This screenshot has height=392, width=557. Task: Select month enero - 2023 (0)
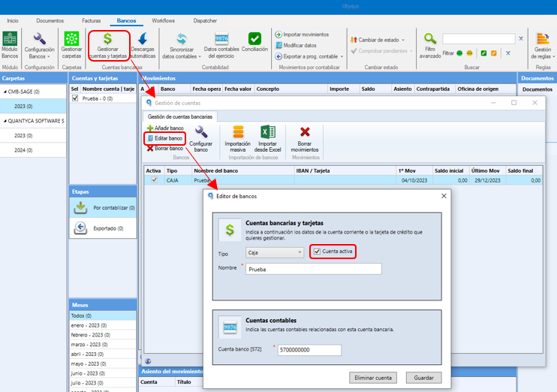coord(103,325)
